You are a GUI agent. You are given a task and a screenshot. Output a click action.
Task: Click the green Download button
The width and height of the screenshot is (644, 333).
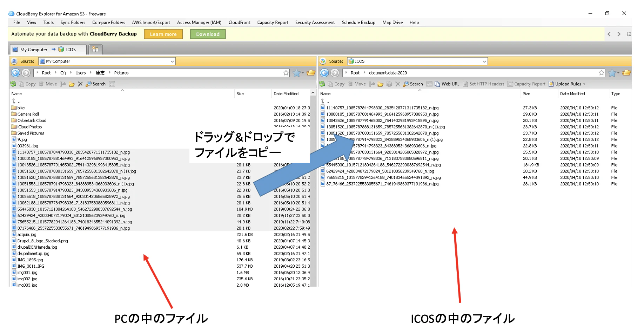tap(208, 34)
